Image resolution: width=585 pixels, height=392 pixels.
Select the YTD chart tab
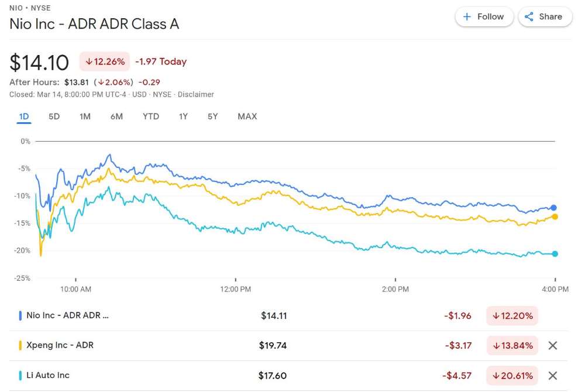[x=151, y=116]
